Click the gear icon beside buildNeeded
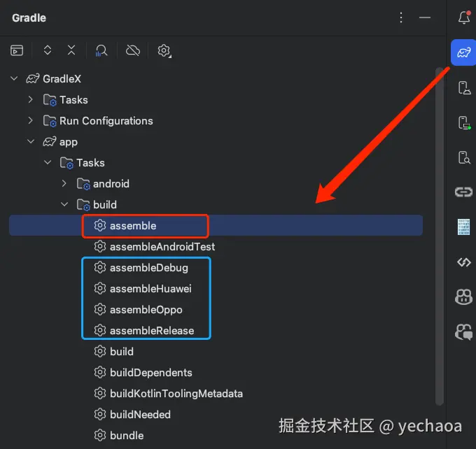The height and width of the screenshot is (449, 476). tap(100, 414)
